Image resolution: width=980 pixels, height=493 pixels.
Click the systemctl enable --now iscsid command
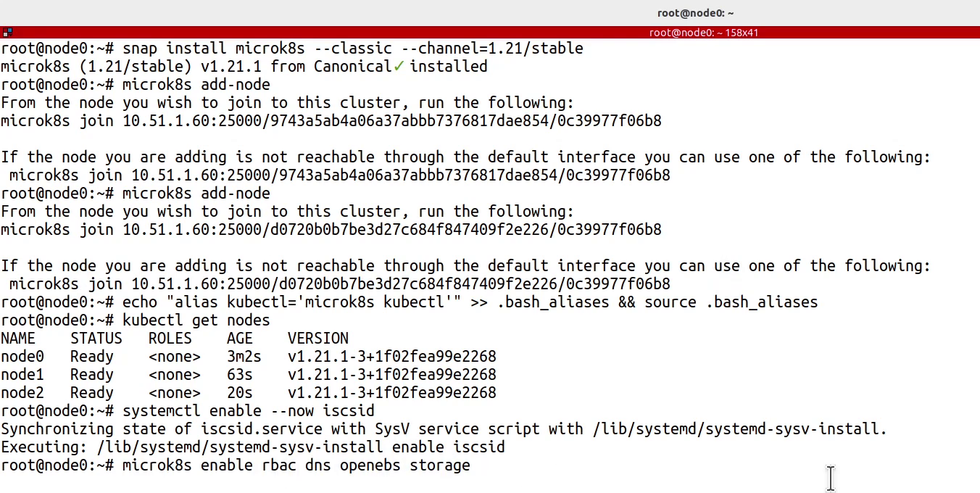(x=249, y=411)
